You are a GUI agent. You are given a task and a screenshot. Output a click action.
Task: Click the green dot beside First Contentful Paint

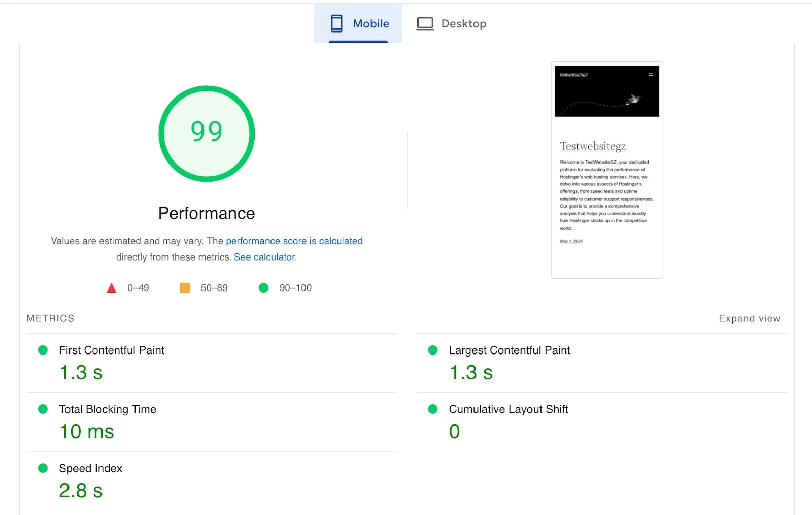click(x=43, y=349)
